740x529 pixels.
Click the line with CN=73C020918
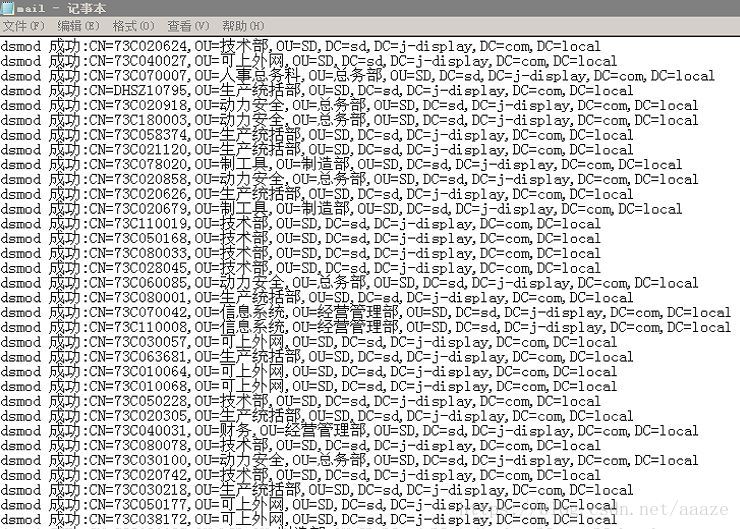click(350, 105)
